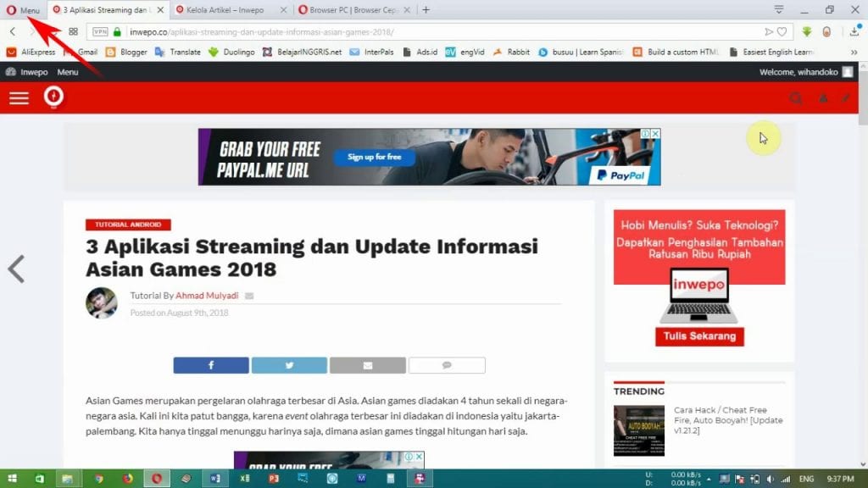Open the downloads icon in toolbar
This screenshot has height=488, width=868.
[x=854, y=31]
